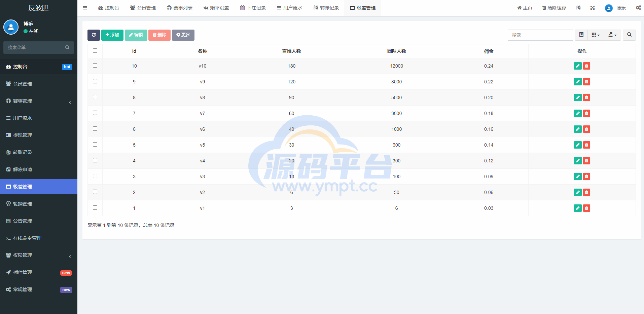Toggle the sidebar hamburger menu icon

(85, 8)
